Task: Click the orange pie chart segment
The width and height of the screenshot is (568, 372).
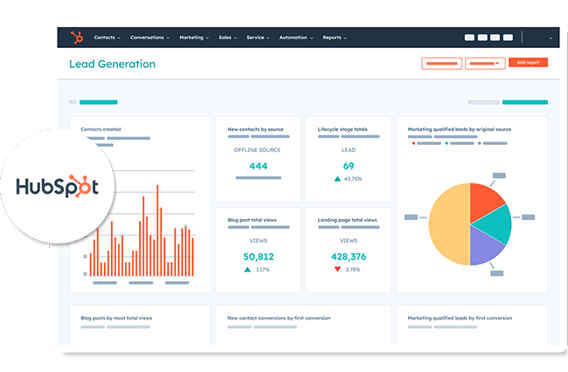Action: 484,201
